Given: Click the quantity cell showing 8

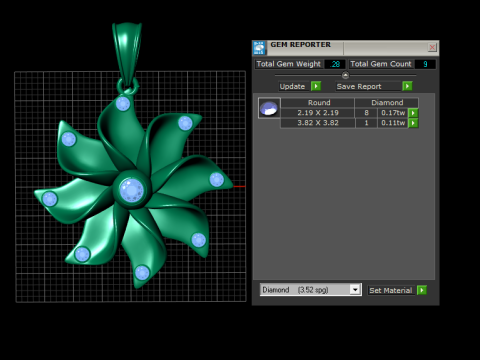Looking at the screenshot, I should coord(366,113).
